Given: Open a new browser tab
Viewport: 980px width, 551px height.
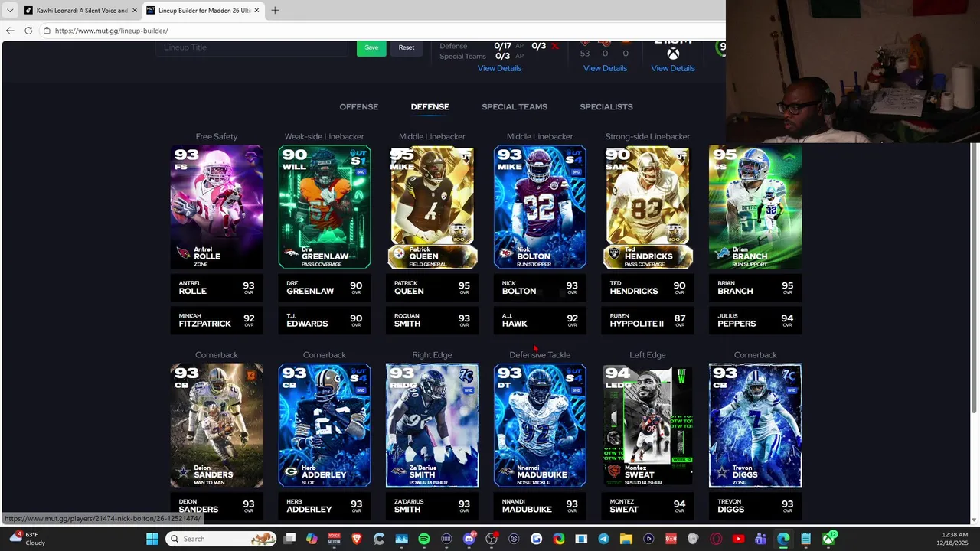Looking at the screenshot, I should coord(275,10).
